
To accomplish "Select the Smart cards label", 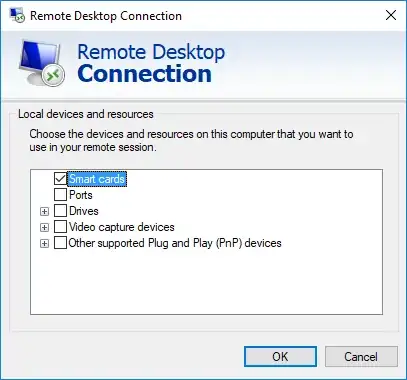I will tap(97, 179).
